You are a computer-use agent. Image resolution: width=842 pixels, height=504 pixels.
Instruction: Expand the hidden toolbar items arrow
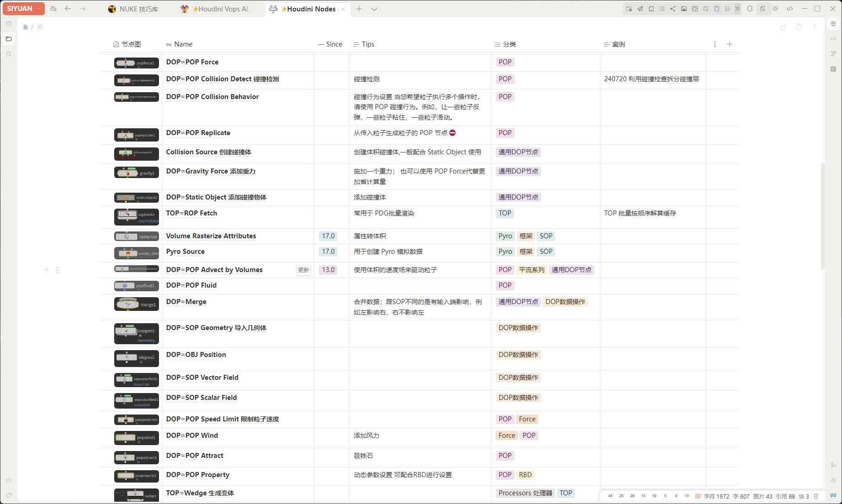(737, 9)
